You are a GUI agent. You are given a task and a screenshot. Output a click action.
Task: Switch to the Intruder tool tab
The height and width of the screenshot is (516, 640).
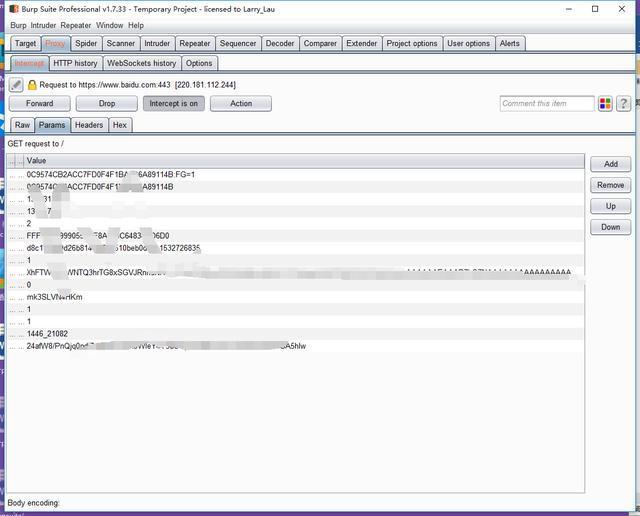157,43
